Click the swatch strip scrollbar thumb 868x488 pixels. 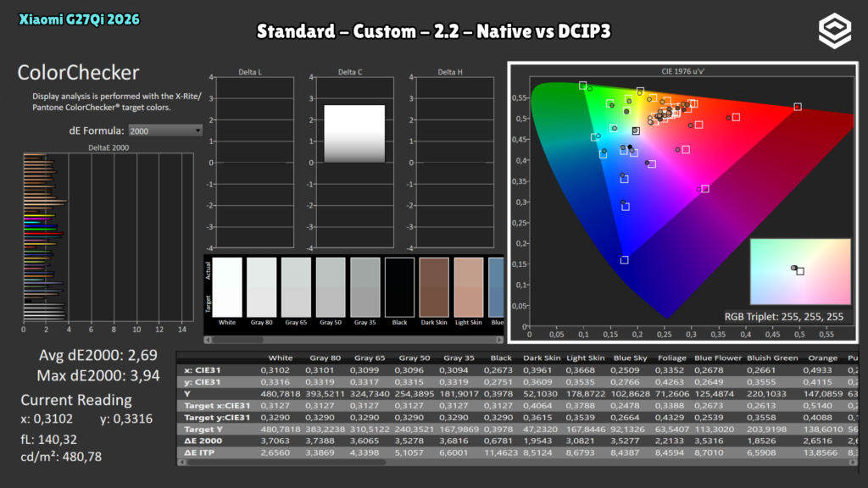coord(238,340)
